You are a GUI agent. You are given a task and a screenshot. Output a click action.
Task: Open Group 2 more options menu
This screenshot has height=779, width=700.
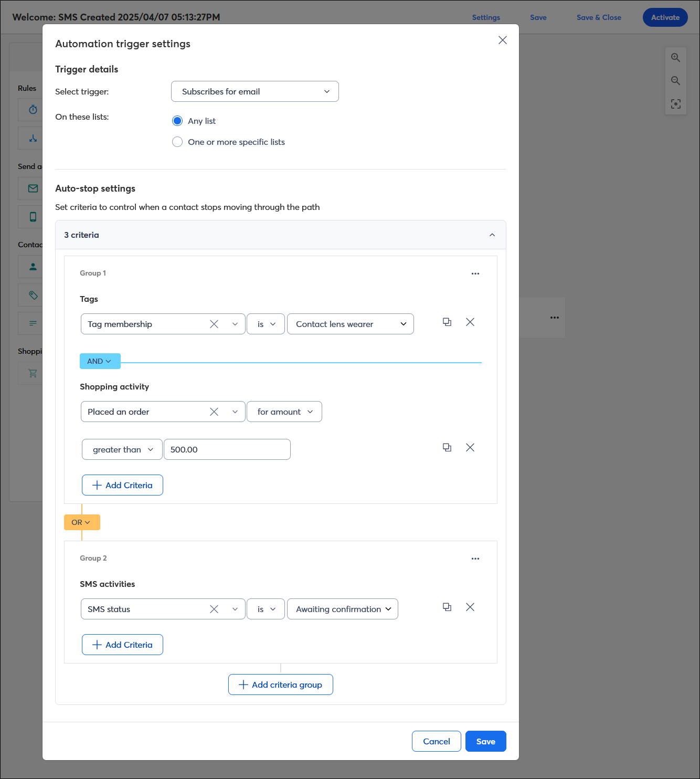(x=475, y=559)
